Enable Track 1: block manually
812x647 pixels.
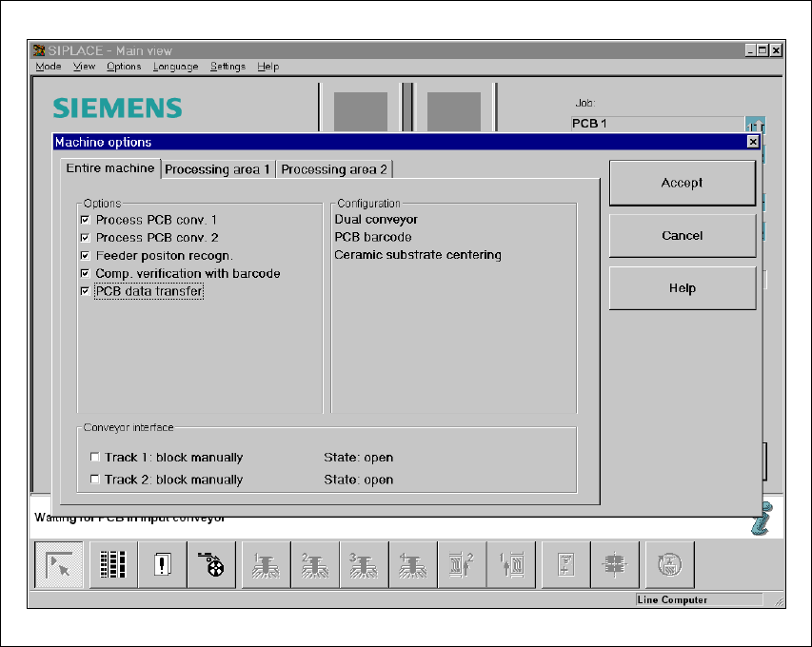pyautogui.click(x=94, y=457)
